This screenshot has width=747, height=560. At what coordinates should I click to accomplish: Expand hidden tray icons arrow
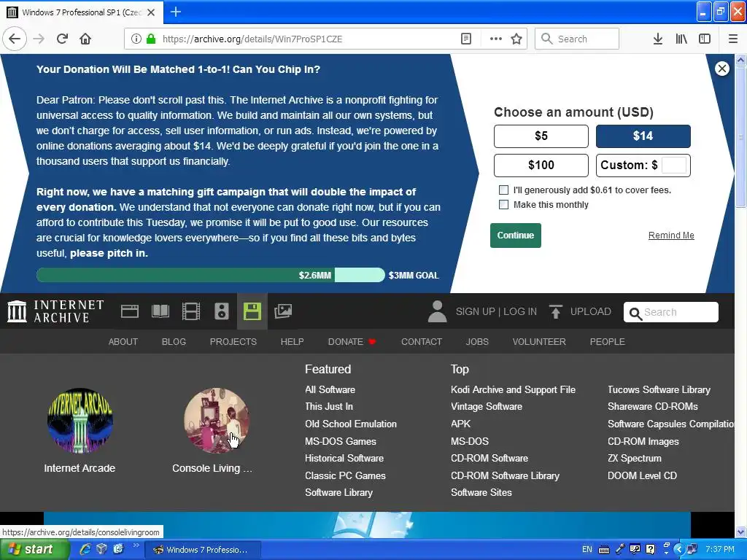coord(680,550)
